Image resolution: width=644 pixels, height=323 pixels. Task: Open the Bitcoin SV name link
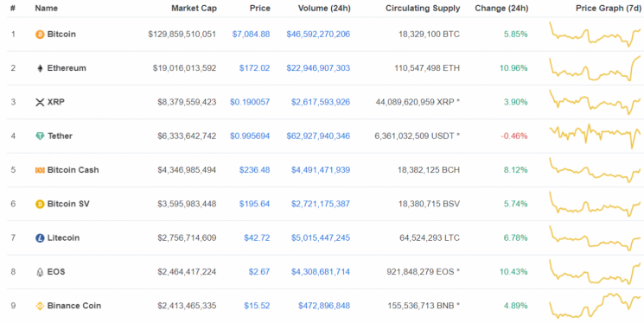(68, 204)
